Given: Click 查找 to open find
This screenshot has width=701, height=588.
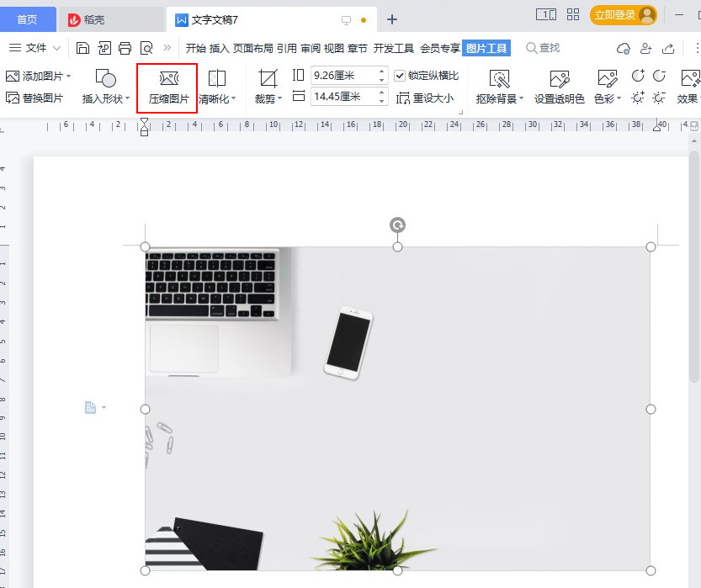Looking at the screenshot, I should pos(546,48).
